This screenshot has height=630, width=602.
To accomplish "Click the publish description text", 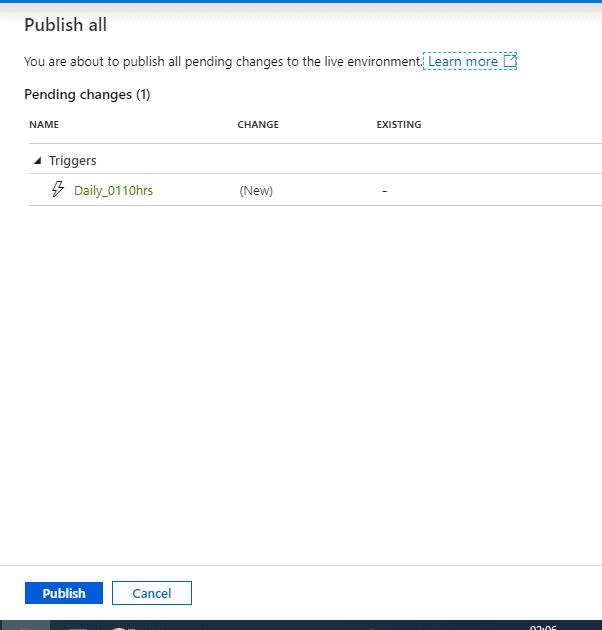I will point(223,62).
